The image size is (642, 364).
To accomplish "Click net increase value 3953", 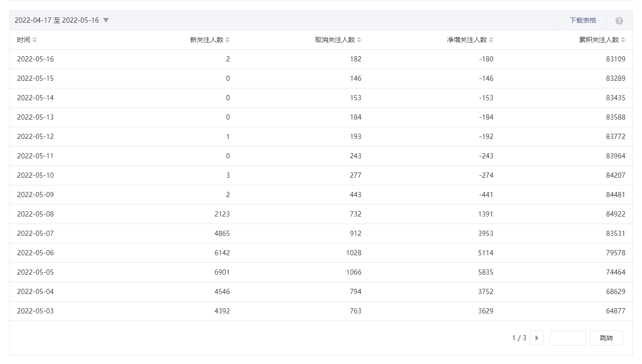I will (486, 234).
